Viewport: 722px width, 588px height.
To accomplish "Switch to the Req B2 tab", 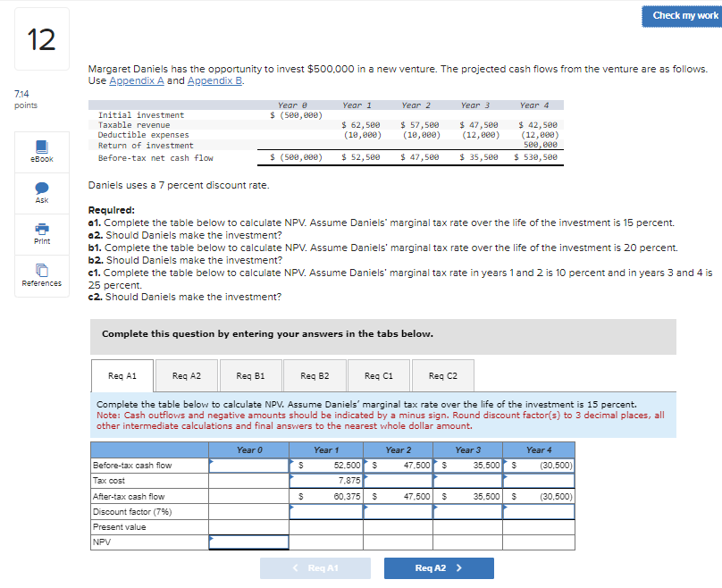I will (315, 375).
